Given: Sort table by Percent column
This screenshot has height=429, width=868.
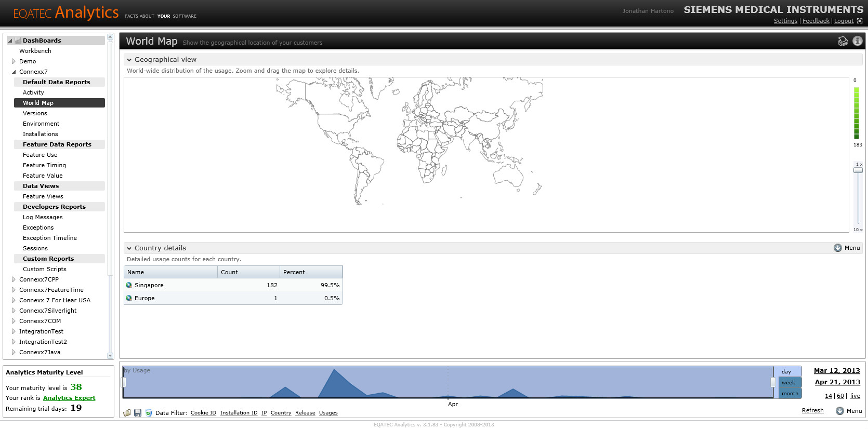Looking at the screenshot, I should pos(311,272).
